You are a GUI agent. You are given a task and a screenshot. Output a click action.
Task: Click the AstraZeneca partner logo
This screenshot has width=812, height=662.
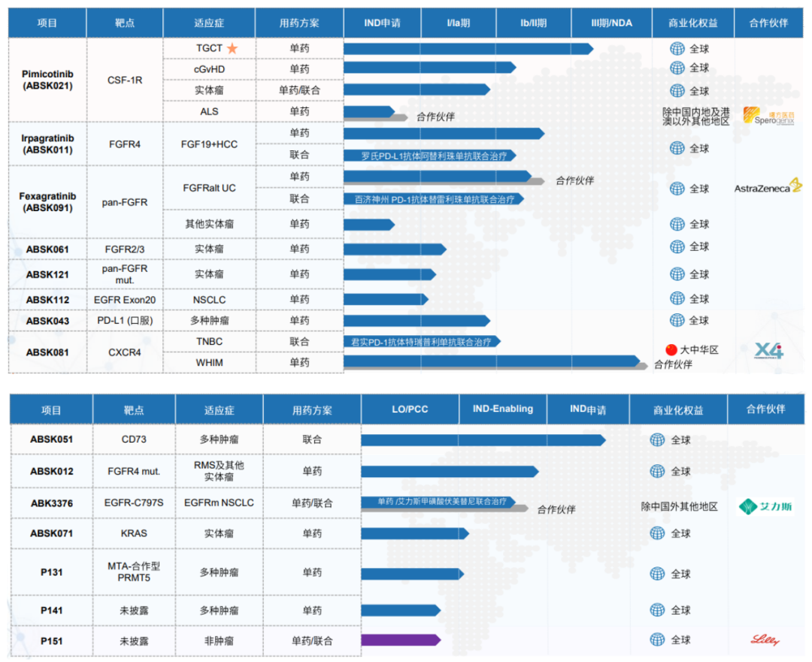(x=768, y=187)
